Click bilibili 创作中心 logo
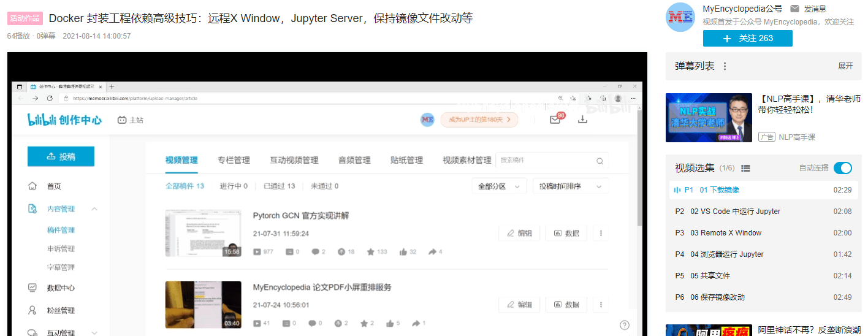The width and height of the screenshot is (868, 336). (64, 120)
